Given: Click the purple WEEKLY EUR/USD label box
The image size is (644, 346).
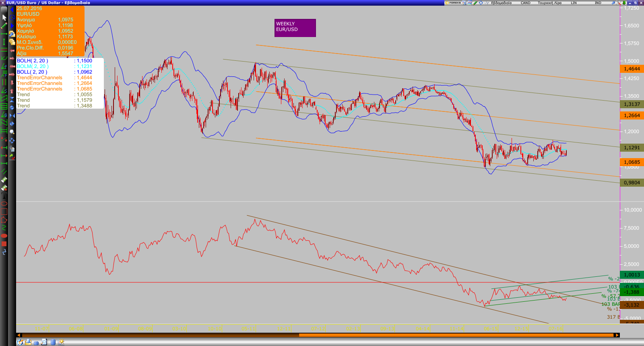Looking at the screenshot, I should point(295,28).
